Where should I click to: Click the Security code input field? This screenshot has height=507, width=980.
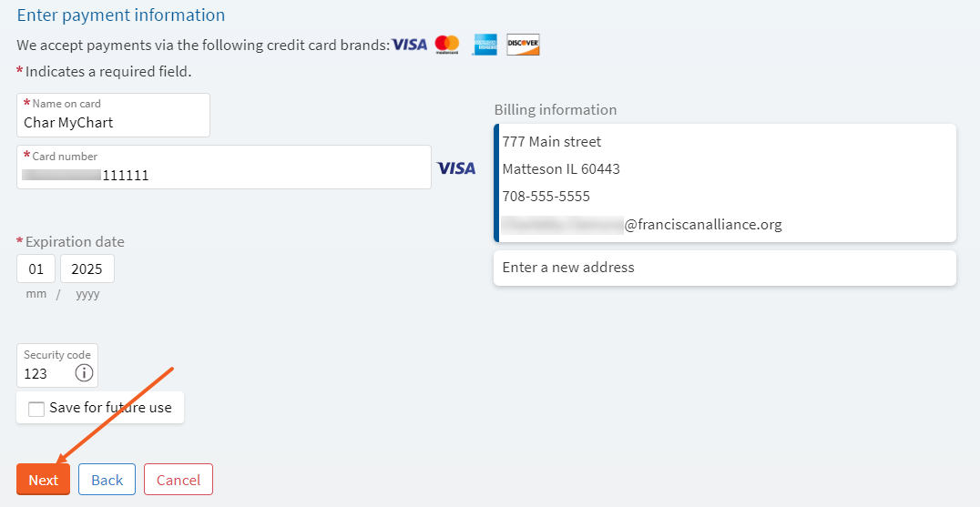(x=46, y=373)
